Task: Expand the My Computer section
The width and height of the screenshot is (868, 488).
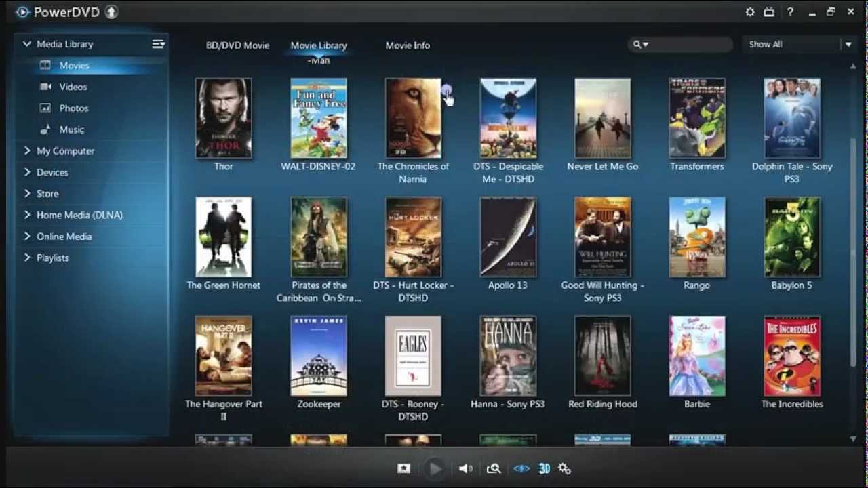Action: coord(27,150)
